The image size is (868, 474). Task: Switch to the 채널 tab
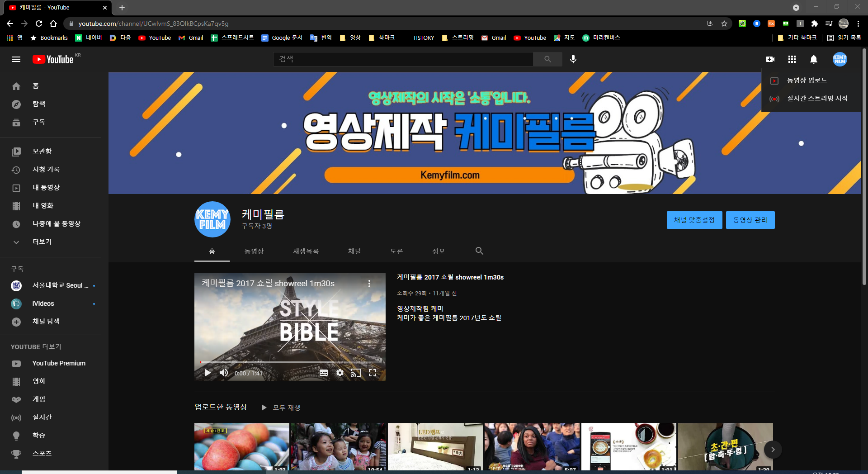click(354, 251)
